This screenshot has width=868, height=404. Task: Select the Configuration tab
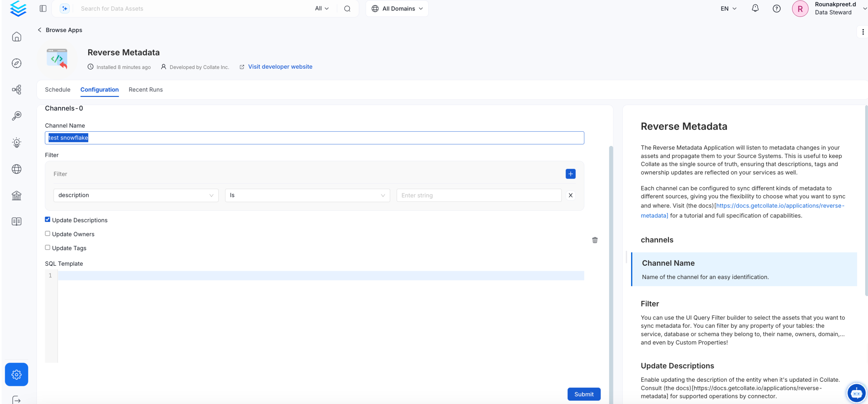(x=99, y=89)
